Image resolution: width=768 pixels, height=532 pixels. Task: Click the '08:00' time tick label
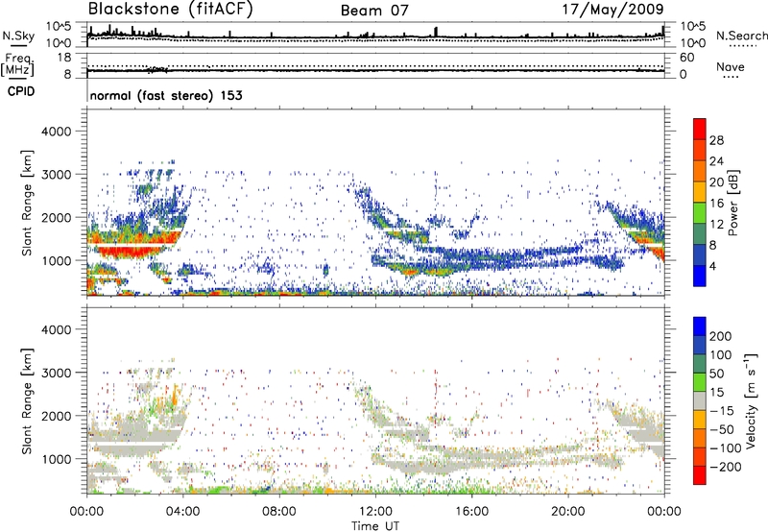(x=279, y=512)
